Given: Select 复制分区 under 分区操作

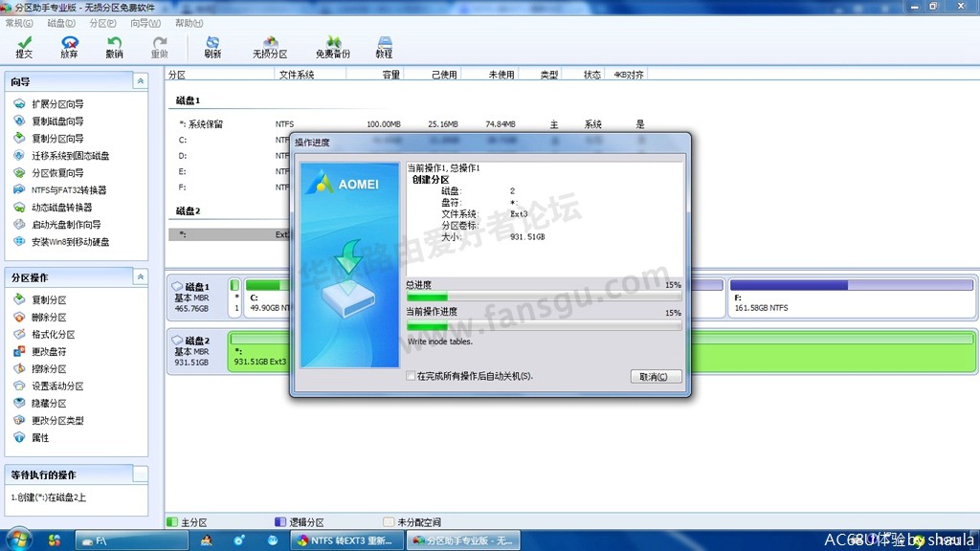Looking at the screenshot, I should coord(40,299).
